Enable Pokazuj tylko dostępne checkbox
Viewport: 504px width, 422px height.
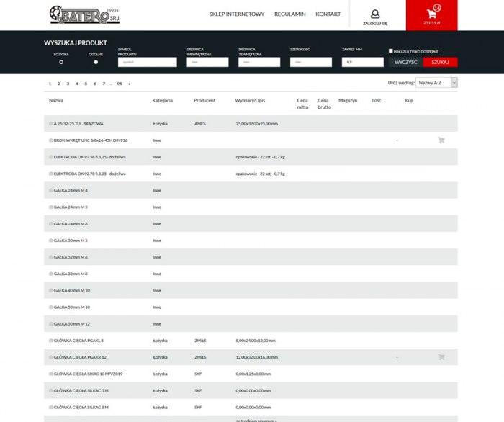click(x=390, y=51)
